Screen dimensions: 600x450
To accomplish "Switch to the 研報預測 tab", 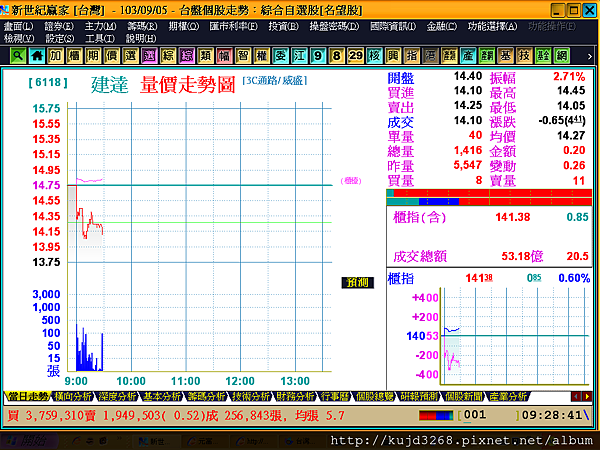I will 419,396.
